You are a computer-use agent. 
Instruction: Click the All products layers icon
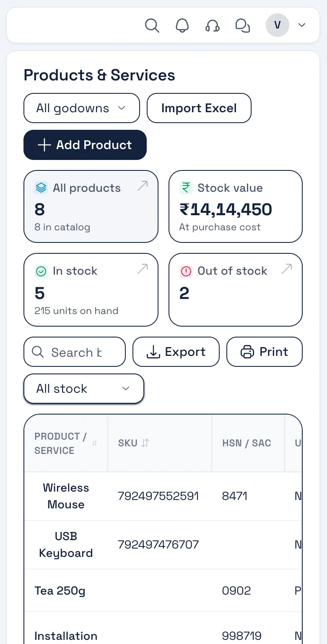[x=41, y=188]
